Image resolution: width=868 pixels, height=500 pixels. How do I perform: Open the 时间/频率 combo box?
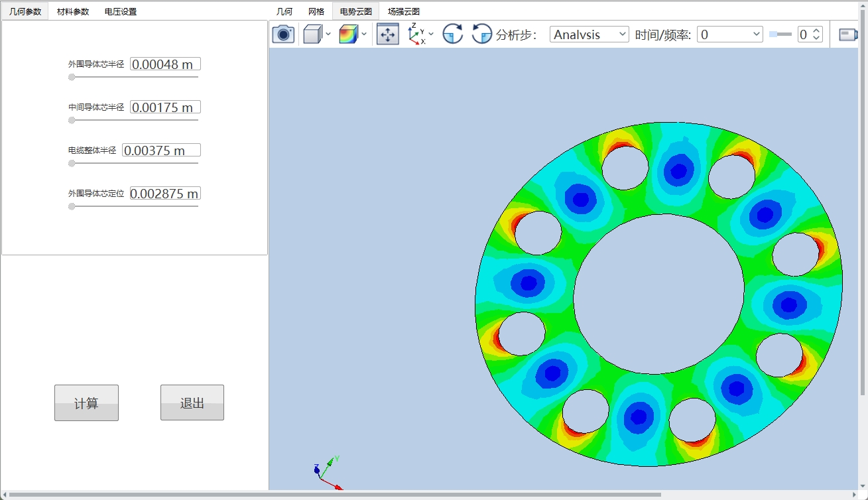(x=730, y=34)
